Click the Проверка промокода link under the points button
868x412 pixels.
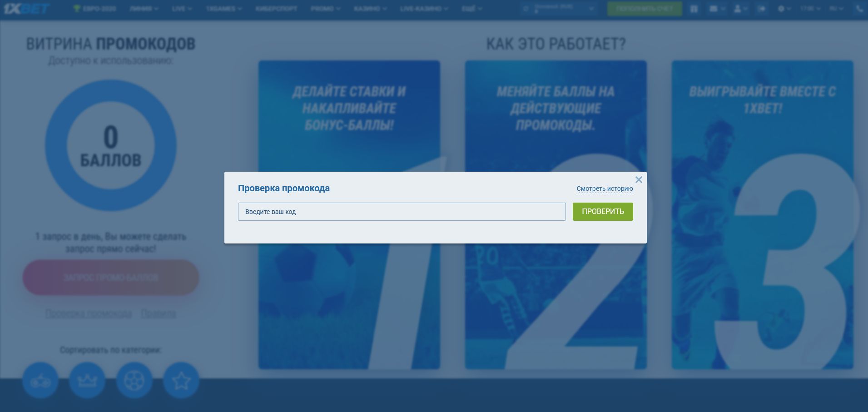(x=89, y=313)
